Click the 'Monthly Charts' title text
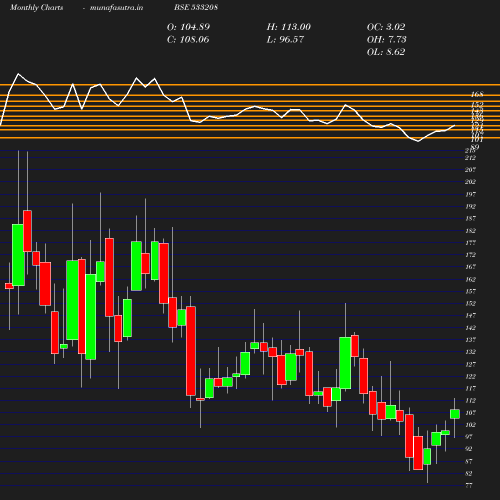Viewport: 500px width, 500px height. click(x=36, y=7)
